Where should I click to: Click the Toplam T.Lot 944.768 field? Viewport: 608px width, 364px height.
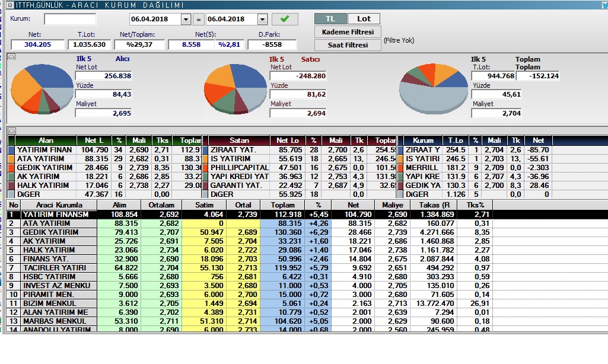tap(494, 76)
